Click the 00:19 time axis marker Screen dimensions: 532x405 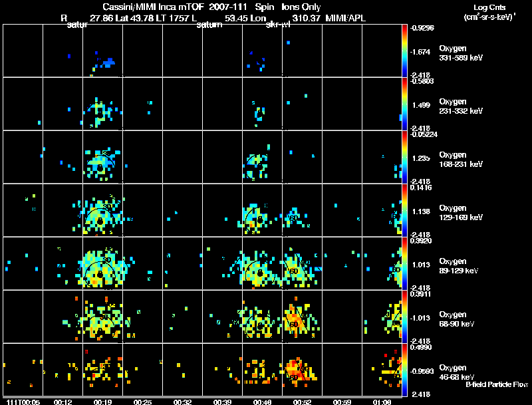point(102,402)
